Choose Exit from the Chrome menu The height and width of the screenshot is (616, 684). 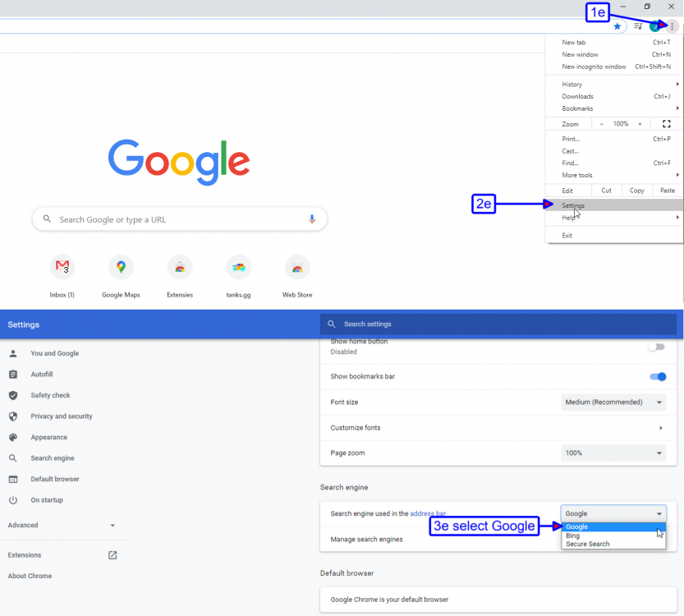coord(614,235)
